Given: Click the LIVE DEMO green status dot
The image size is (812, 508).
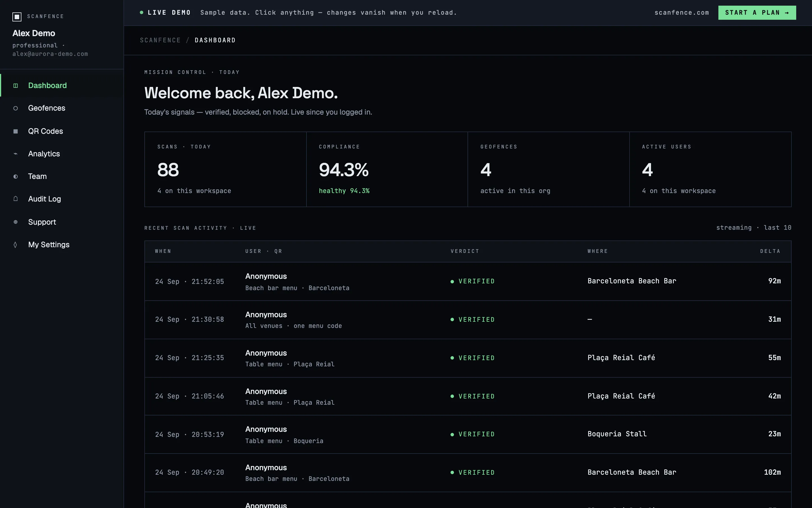Looking at the screenshot, I should 142,13.
